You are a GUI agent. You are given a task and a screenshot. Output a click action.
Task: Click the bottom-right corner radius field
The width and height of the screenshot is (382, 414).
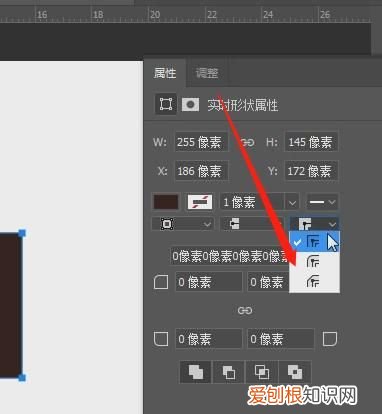click(280, 339)
